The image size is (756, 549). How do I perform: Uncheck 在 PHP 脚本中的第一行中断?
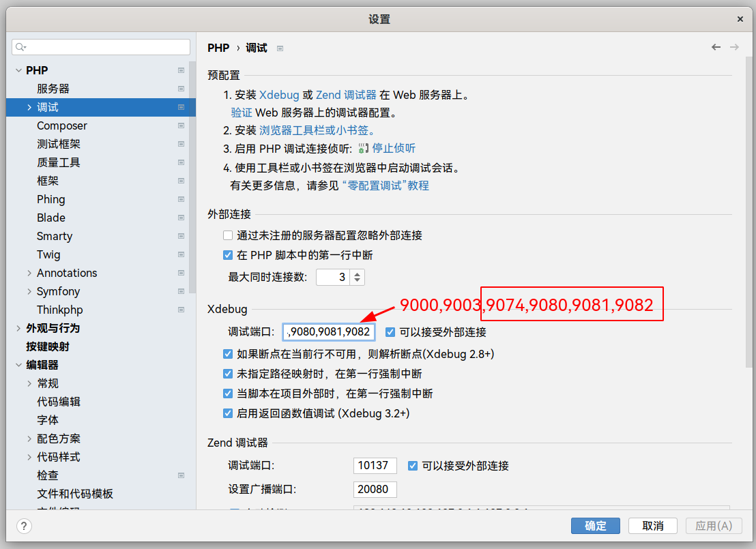tap(228, 255)
